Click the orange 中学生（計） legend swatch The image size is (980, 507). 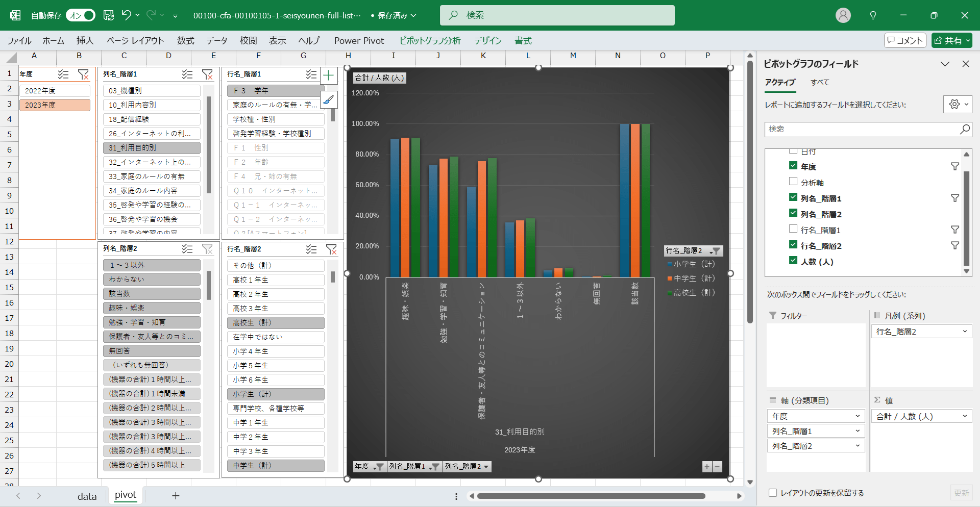670,278
